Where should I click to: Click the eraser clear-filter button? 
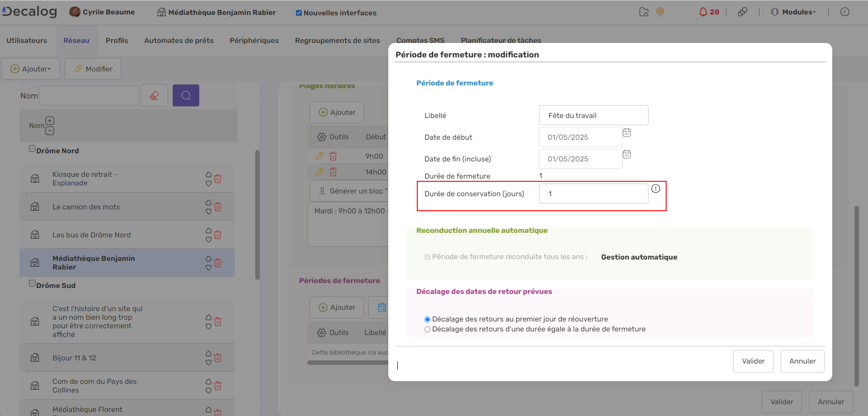coord(154,95)
